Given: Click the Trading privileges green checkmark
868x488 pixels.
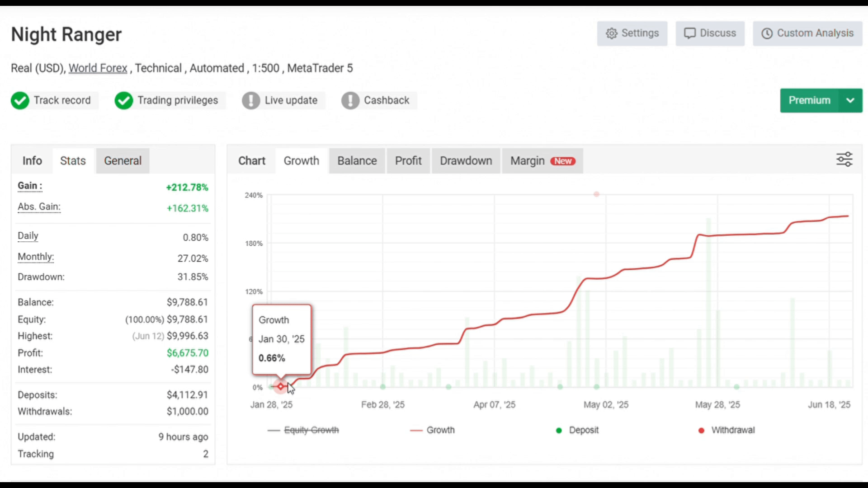Looking at the screenshot, I should tap(124, 100).
